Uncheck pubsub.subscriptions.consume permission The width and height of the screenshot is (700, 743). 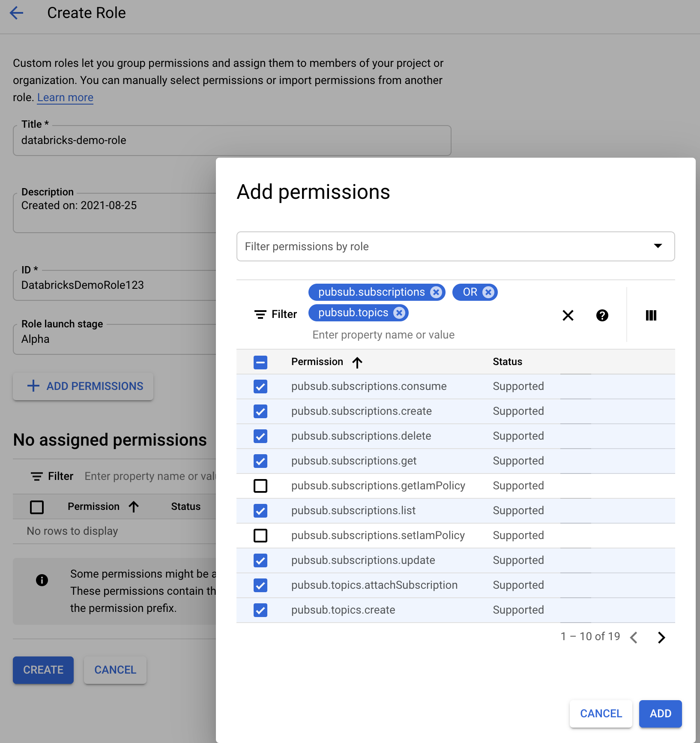point(260,386)
